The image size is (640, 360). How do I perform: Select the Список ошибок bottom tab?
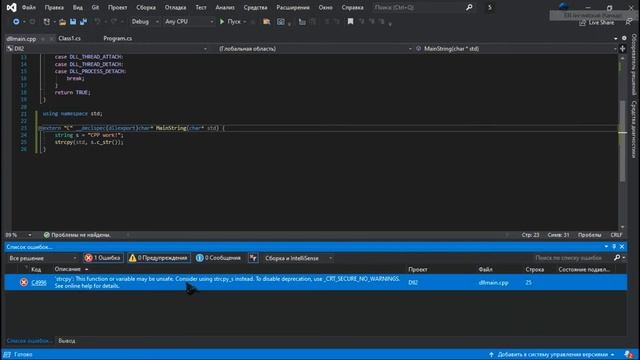pos(29,340)
